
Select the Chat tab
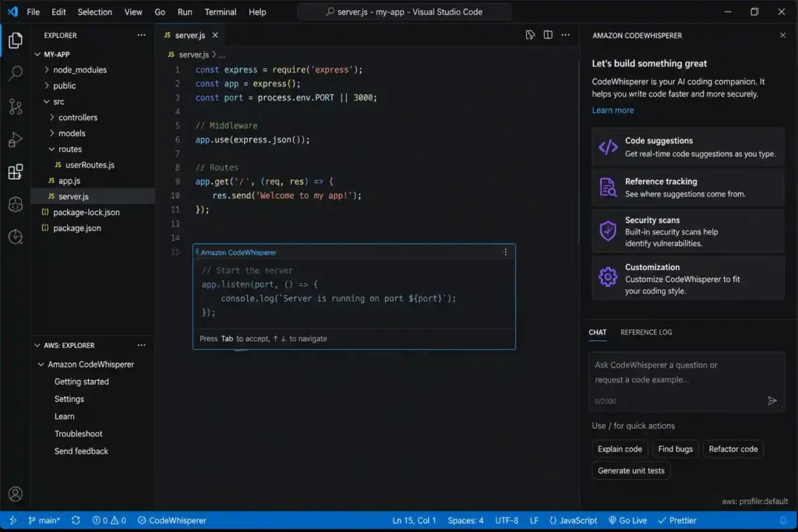(x=598, y=332)
